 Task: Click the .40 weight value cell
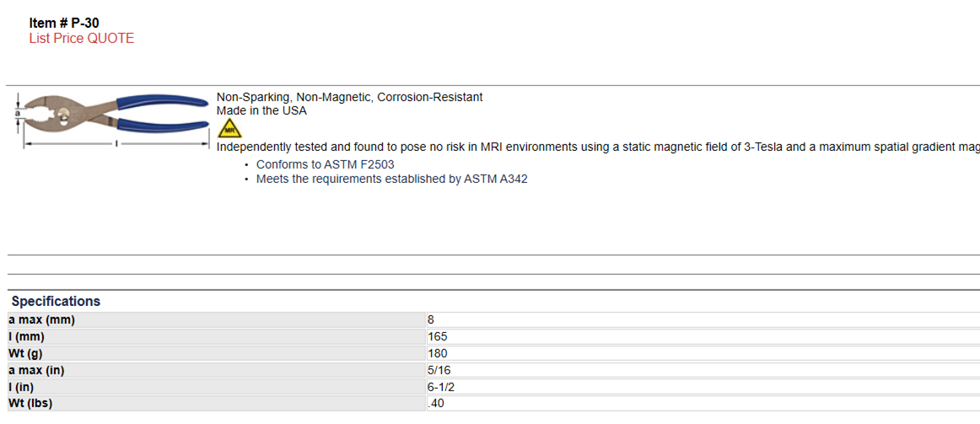tap(703, 404)
